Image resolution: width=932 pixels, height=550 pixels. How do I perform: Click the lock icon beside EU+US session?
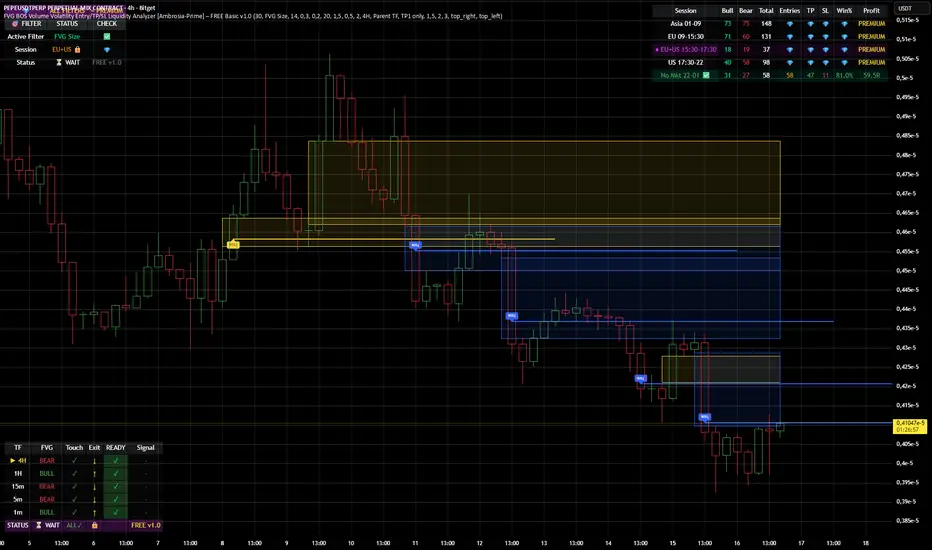point(77,49)
